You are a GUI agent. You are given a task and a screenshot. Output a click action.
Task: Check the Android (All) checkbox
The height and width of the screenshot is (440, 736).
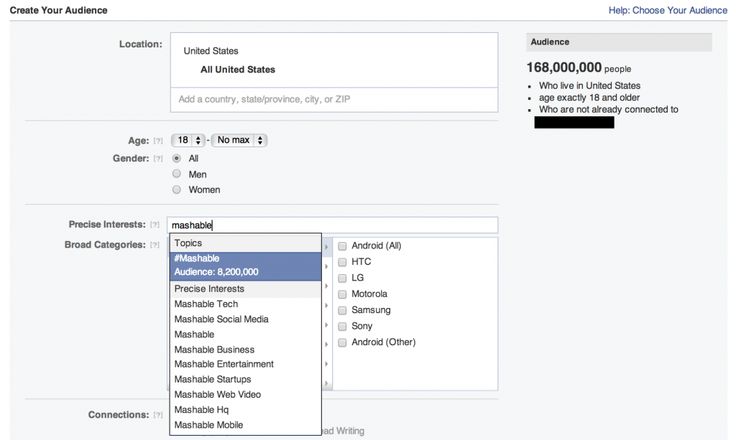(342, 246)
